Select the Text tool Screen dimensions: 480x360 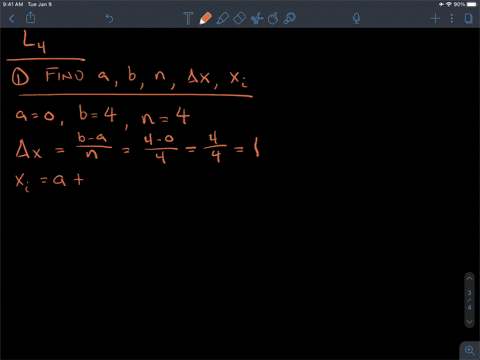click(x=188, y=19)
